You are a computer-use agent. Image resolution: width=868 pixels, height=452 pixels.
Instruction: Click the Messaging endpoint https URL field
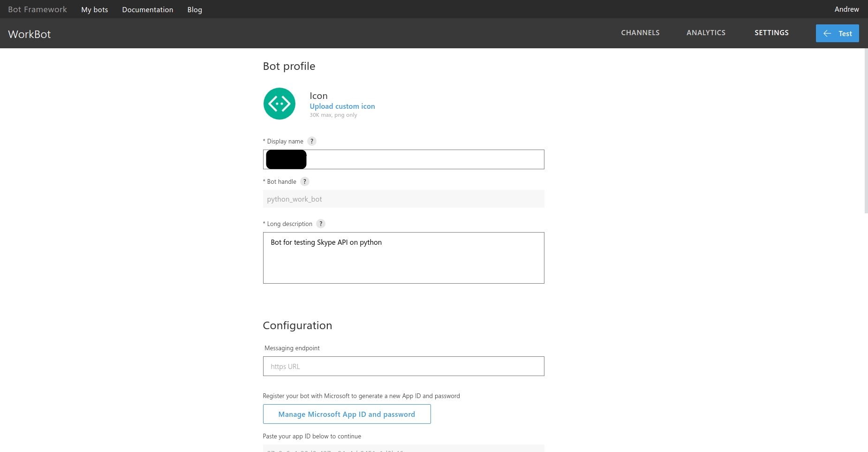pyautogui.click(x=404, y=366)
